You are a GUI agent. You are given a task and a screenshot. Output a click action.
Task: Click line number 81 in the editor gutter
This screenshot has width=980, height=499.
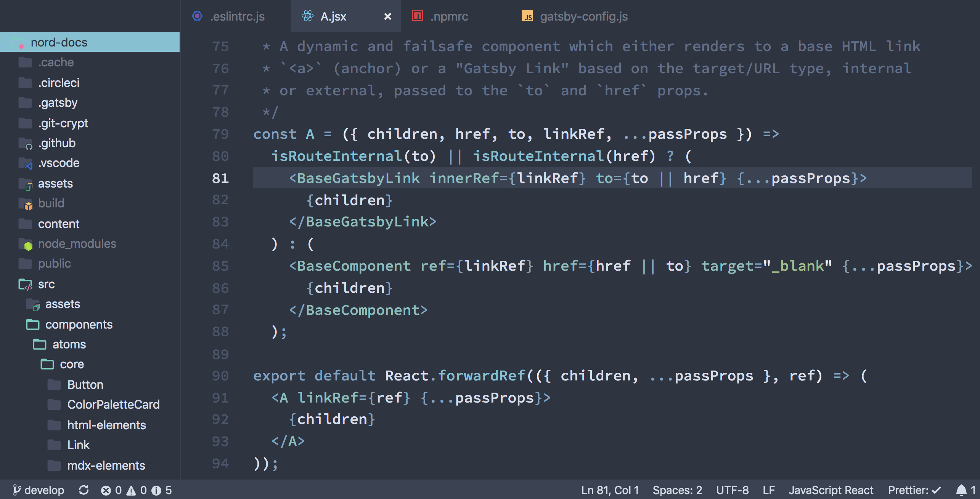pyautogui.click(x=223, y=178)
